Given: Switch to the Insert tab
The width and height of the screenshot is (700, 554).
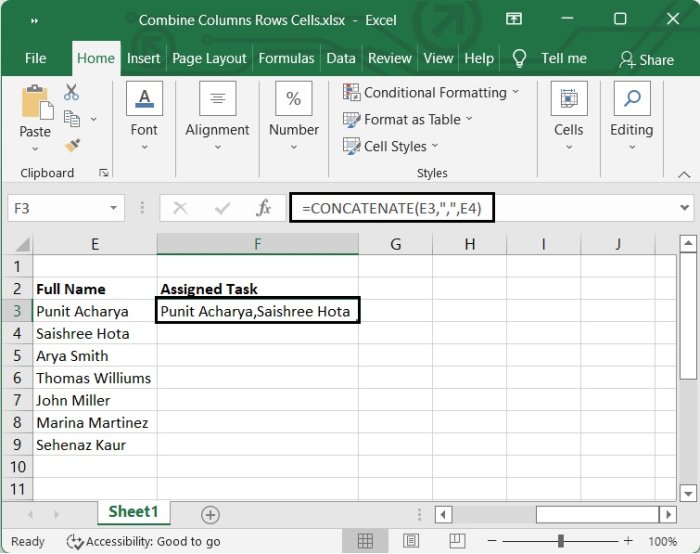Looking at the screenshot, I should point(143,58).
